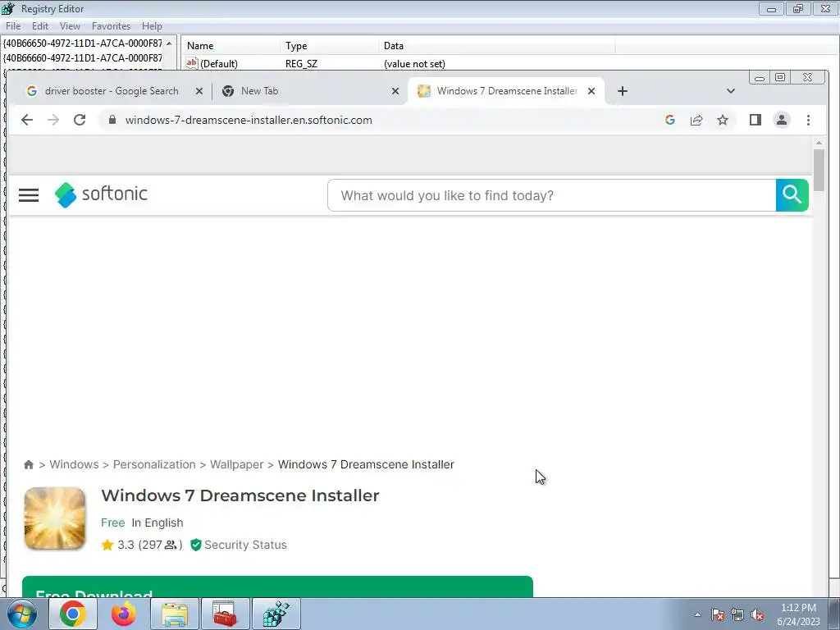
Task: Click the Firefox taskbar icon
Action: coord(123,614)
